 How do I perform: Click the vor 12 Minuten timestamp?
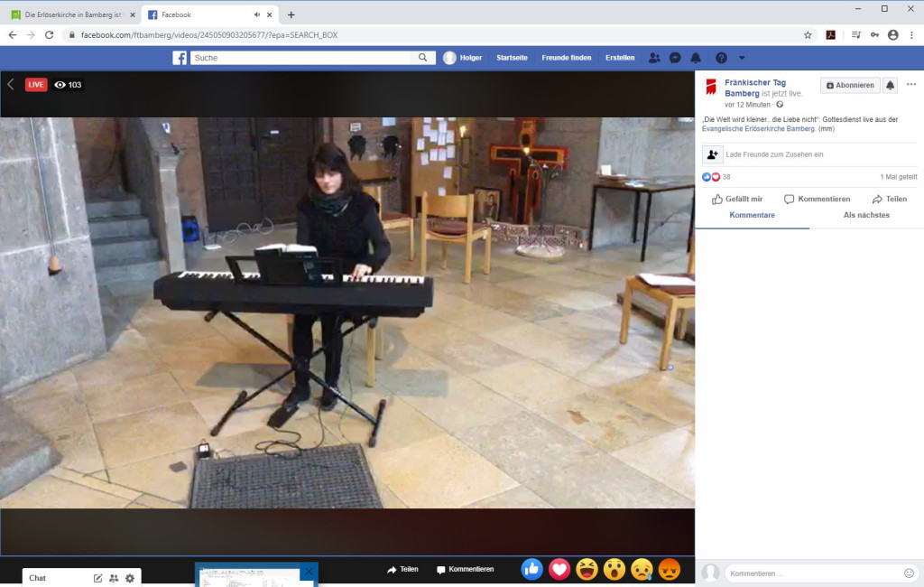click(747, 105)
